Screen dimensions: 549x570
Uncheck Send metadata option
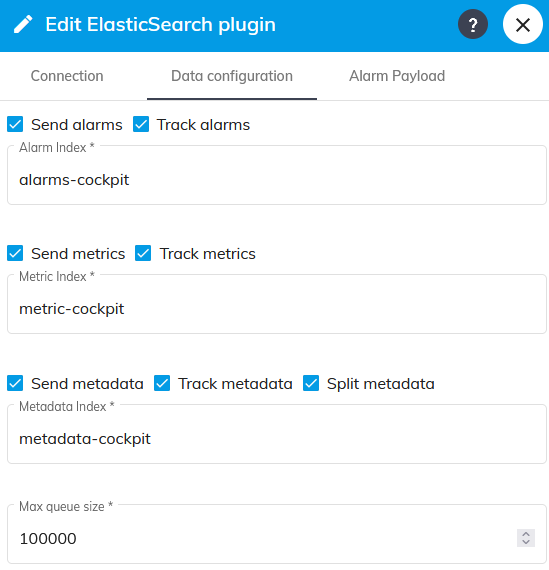15,384
